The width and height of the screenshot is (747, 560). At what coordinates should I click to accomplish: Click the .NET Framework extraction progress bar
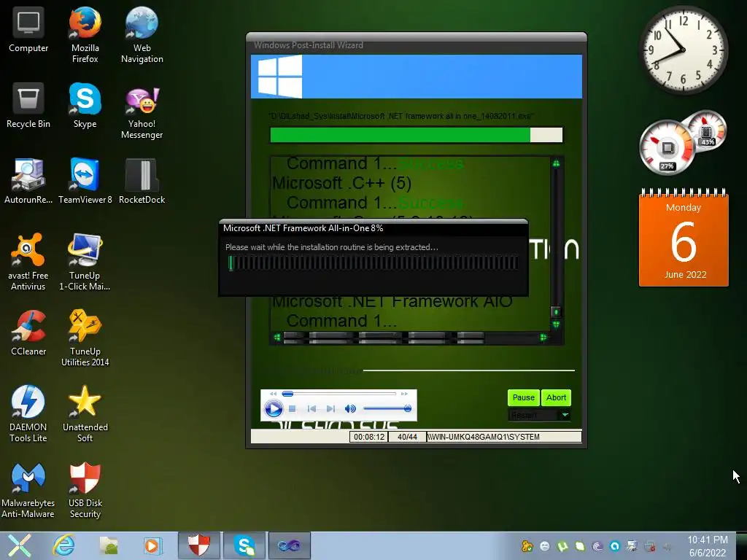pos(373,262)
